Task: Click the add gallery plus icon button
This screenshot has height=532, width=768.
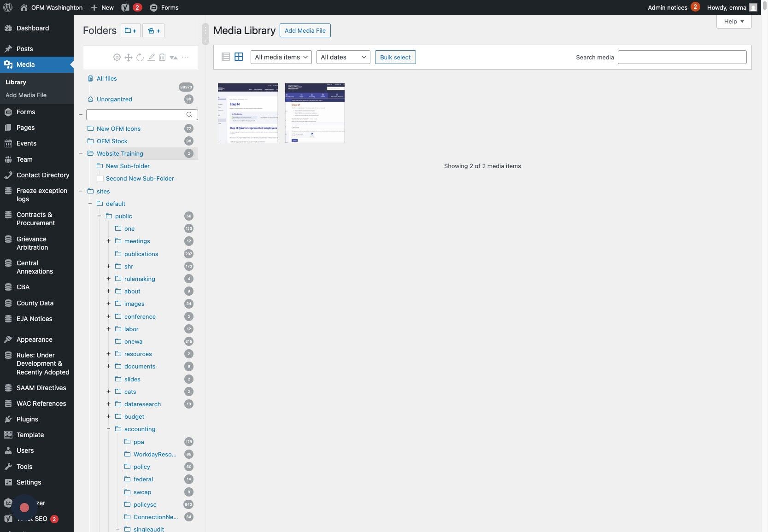Action: (x=154, y=30)
